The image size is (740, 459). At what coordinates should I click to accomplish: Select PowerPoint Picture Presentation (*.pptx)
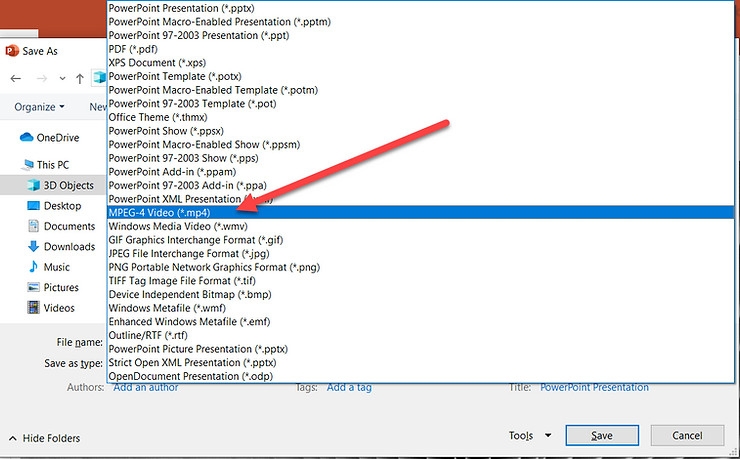tap(420, 349)
